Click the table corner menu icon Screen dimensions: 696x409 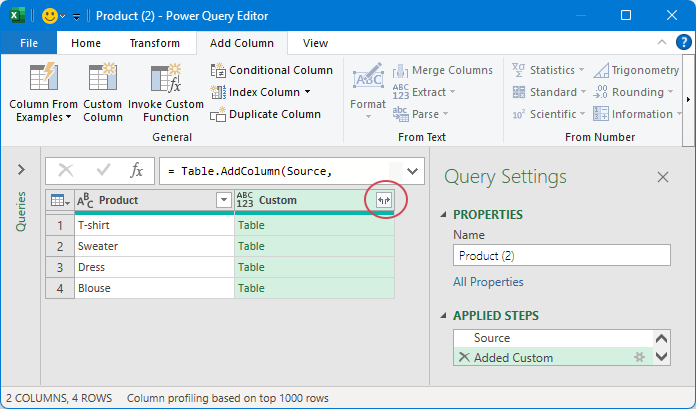[x=59, y=200]
